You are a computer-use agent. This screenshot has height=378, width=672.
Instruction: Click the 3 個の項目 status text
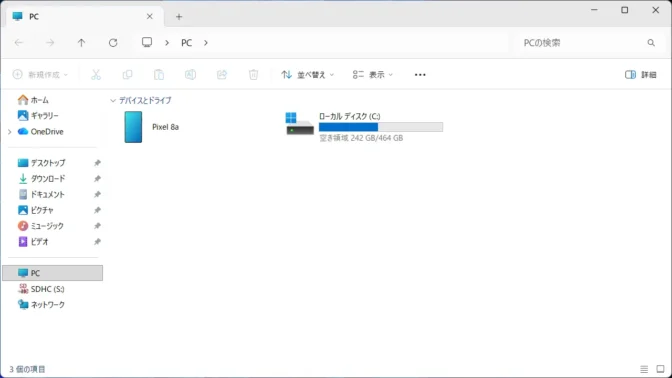pyautogui.click(x=27, y=369)
